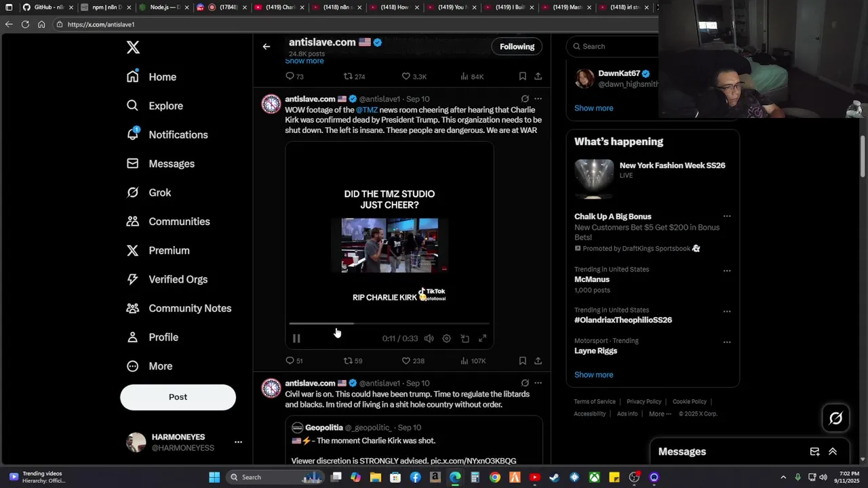This screenshot has height=488, width=868.
Task: Open Verified Orgs page
Action: pyautogui.click(x=167, y=279)
